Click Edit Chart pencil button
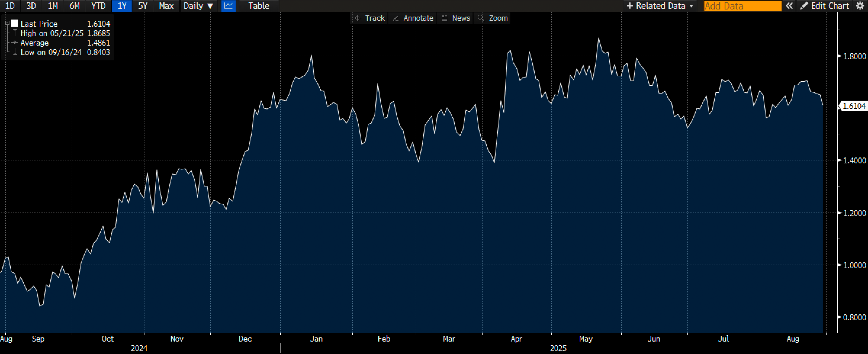The height and width of the screenshot is (354, 868). [825, 6]
